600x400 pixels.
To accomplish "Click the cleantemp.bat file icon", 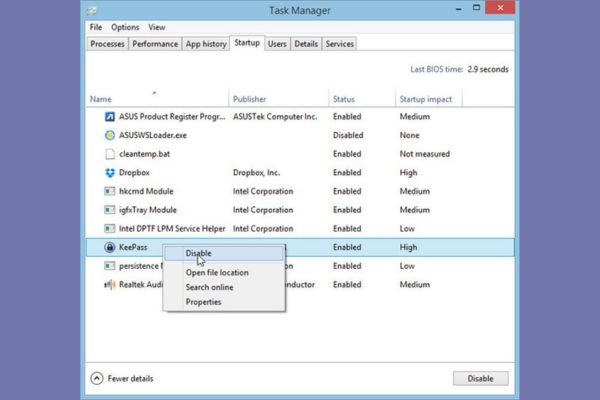I will coord(110,154).
